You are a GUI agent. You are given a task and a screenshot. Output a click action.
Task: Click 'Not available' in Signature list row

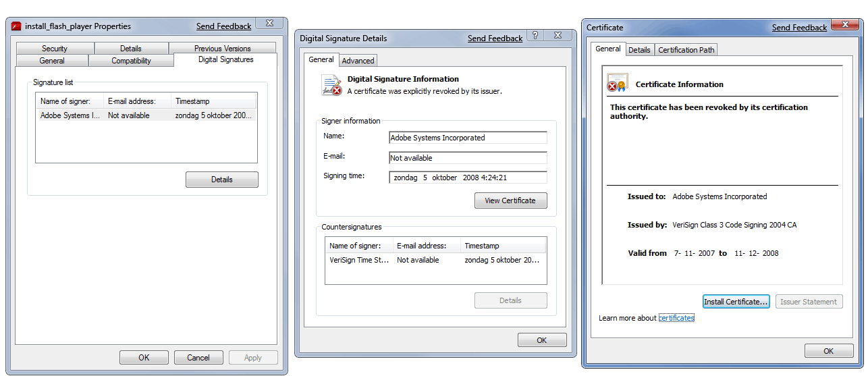click(x=129, y=115)
